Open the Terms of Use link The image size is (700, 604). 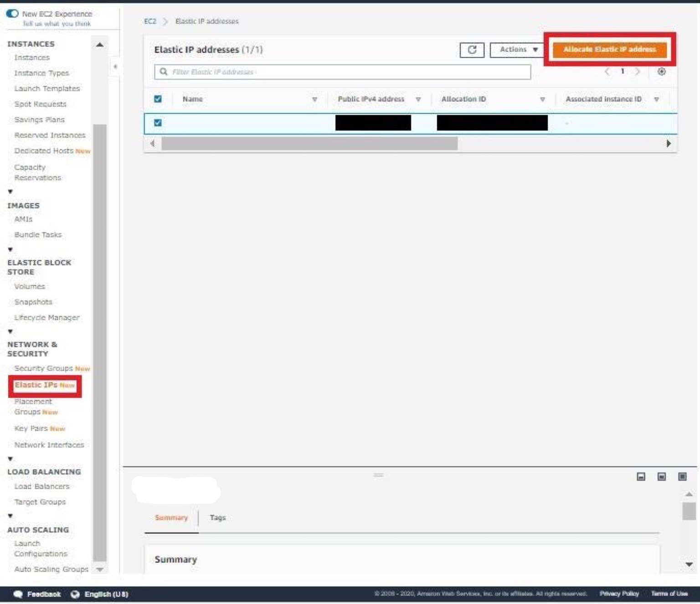click(669, 594)
